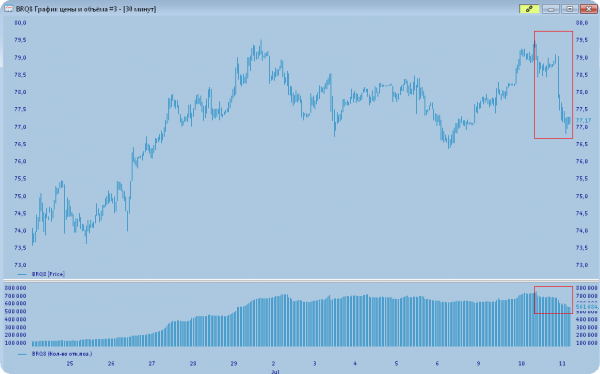
Task: Click the Jul month label on axis
Action: coord(275,371)
